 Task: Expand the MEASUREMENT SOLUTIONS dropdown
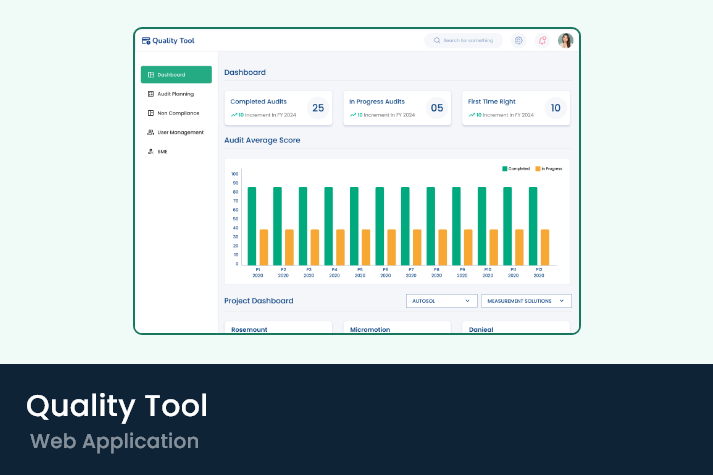click(x=525, y=300)
